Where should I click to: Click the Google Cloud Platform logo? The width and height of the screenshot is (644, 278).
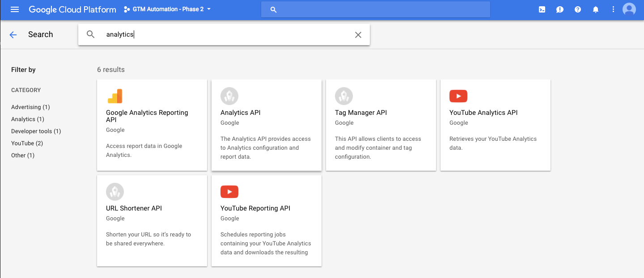click(72, 9)
